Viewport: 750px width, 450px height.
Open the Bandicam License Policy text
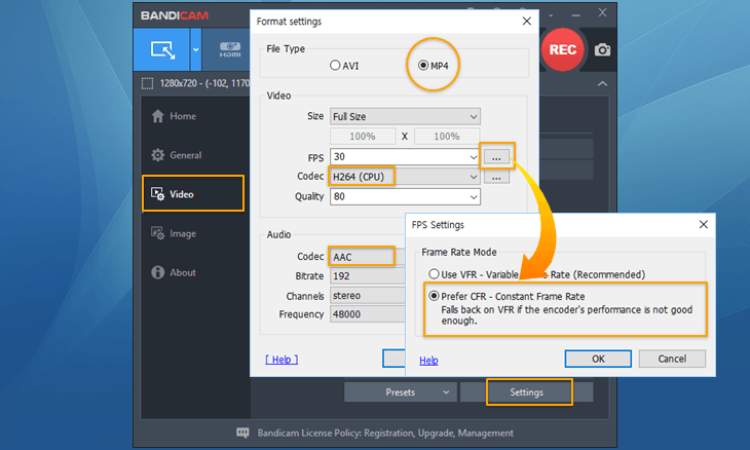386,433
